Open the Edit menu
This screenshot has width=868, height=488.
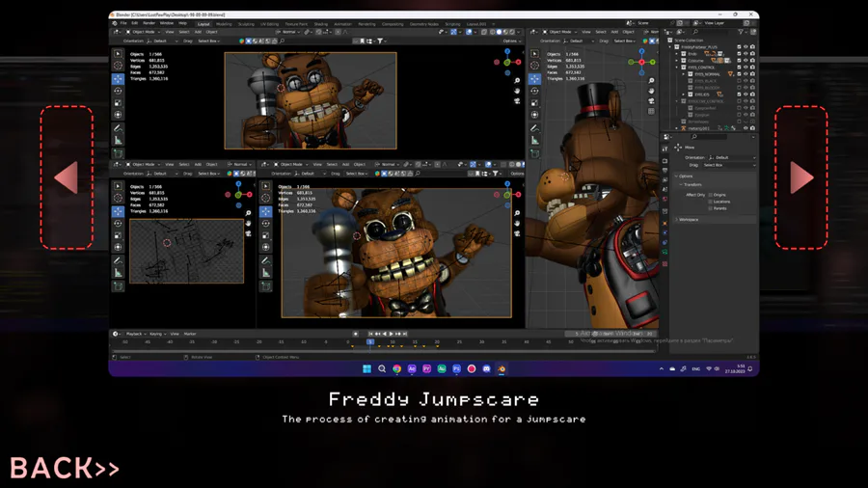pyautogui.click(x=134, y=23)
